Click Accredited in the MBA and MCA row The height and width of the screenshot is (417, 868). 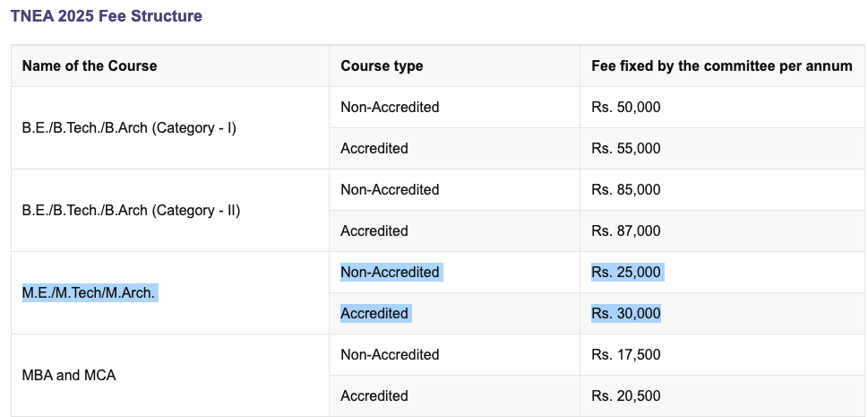(374, 395)
